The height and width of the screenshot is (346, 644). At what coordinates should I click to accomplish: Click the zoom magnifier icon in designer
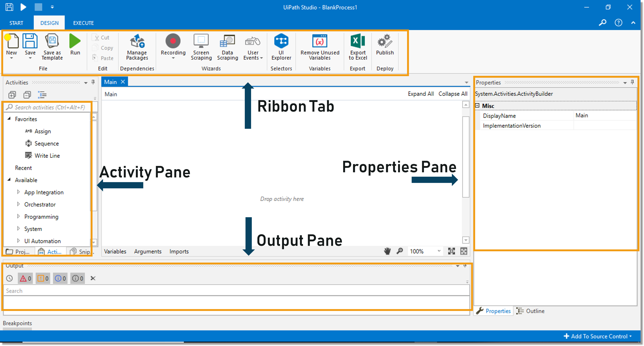400,251
